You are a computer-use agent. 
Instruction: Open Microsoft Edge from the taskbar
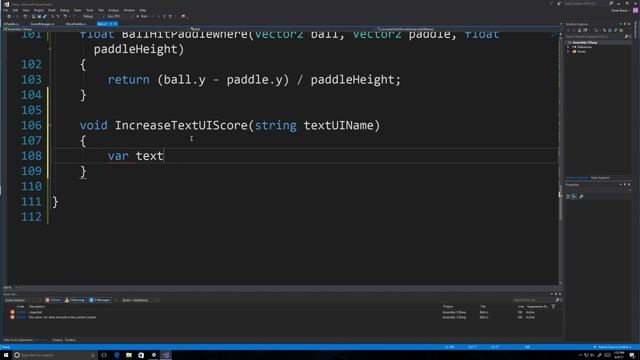pyautogui.click(x=117, y=355)
